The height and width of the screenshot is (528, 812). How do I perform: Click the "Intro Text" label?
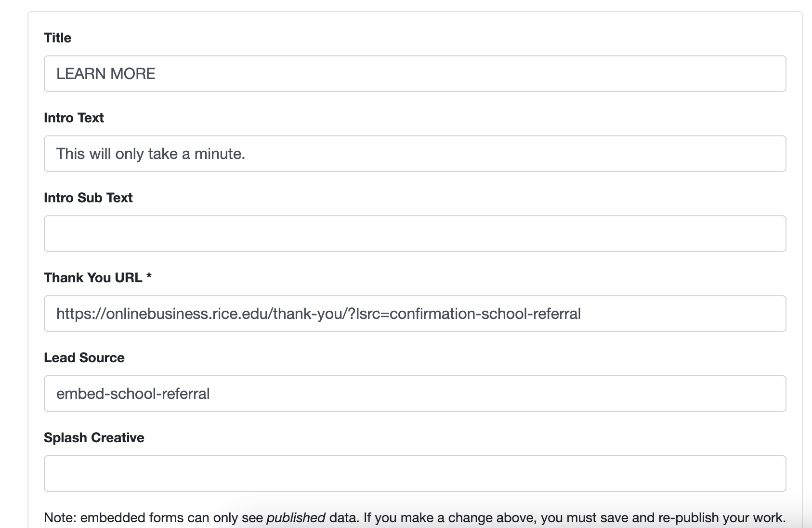[x=74, y=118]
